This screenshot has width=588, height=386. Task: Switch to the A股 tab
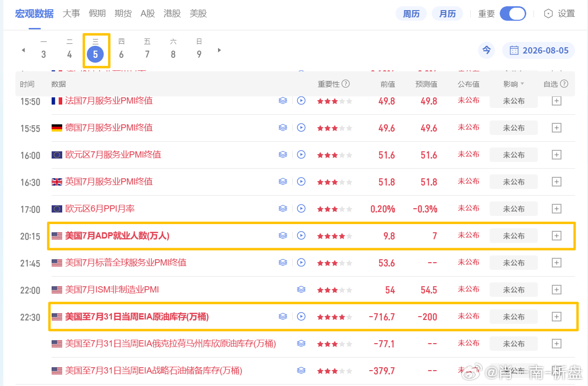[148, 13]
